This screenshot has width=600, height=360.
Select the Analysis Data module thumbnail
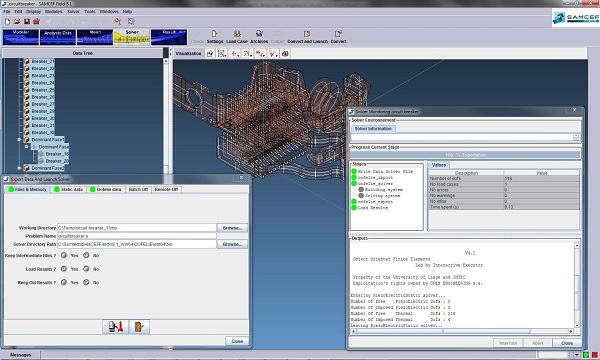58,37
